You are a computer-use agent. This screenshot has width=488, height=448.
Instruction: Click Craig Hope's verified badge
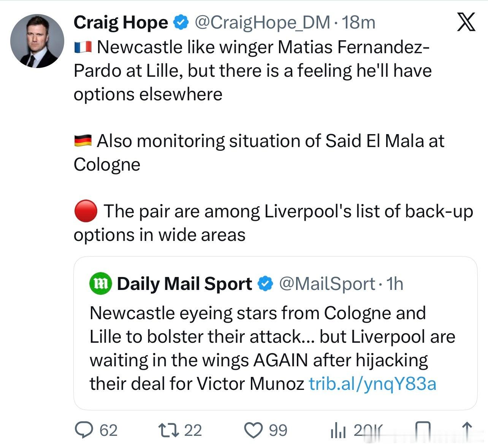point(181,23)
